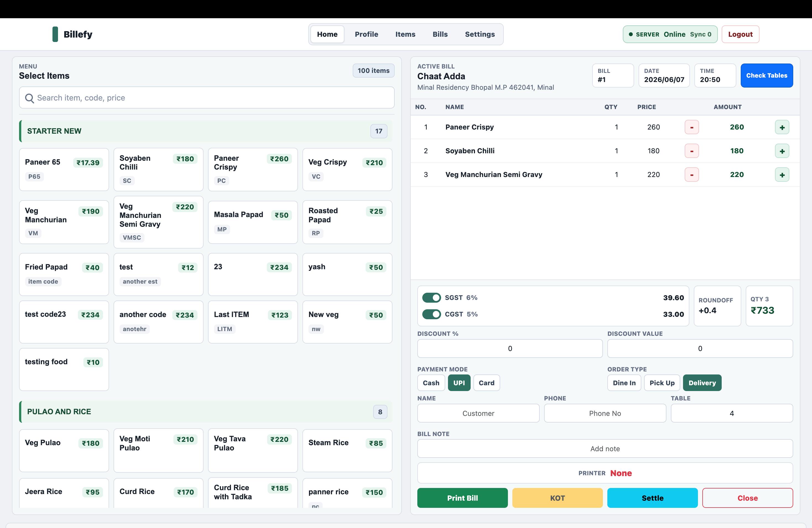Decrease Soyaben Chilli quantity with minus
This screenshot has width=812, height=528.
(x=692, y=151)
